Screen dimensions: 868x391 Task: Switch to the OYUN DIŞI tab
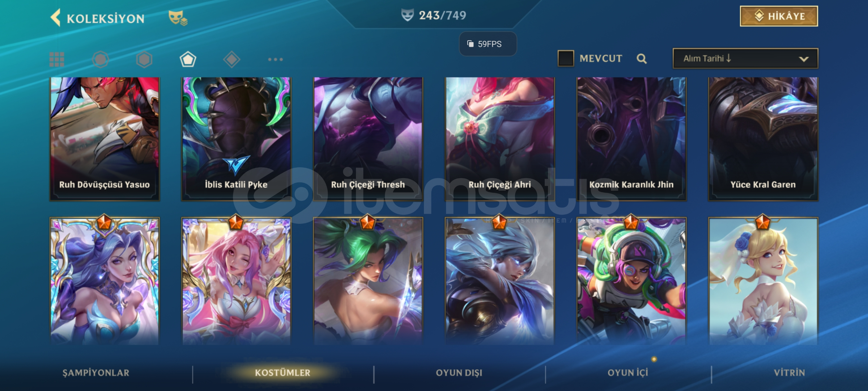(459, 373)
